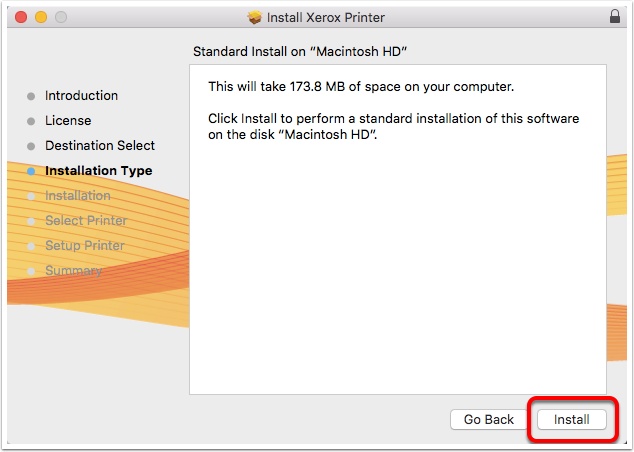634x452 pixels.
Task: Click the blue bullet beside Installation Type
Action: (31, 171)
